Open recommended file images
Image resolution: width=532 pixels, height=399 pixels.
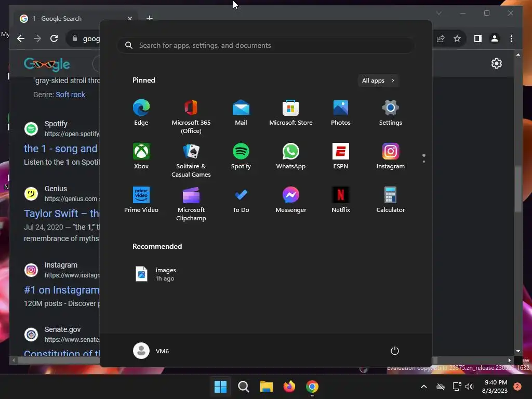tap(156, 274)
